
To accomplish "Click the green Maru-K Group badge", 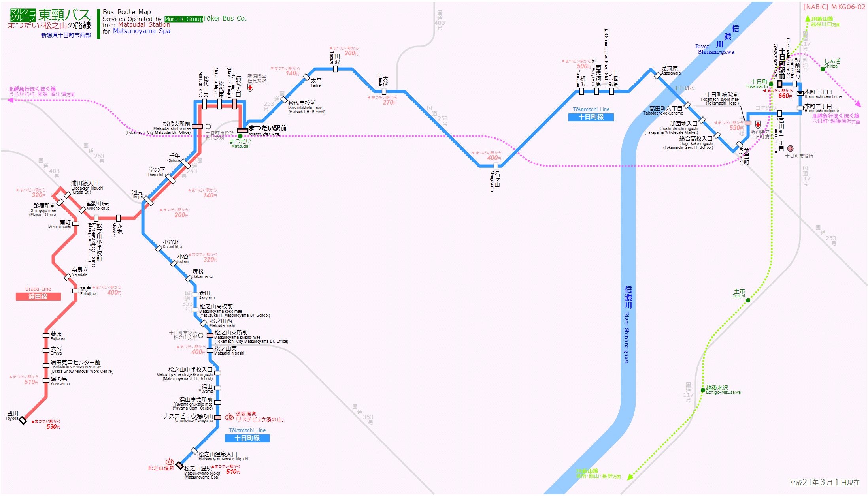I will coord(183,19).
